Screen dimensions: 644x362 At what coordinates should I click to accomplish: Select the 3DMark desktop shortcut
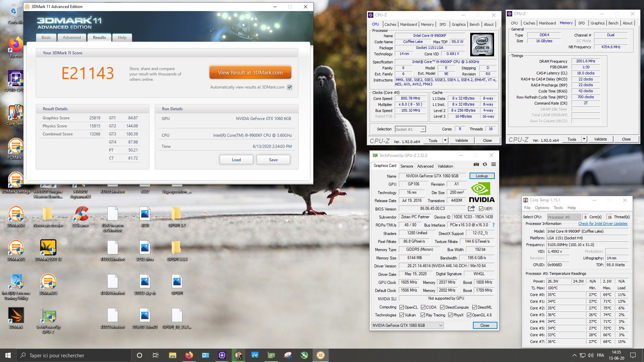click(16, 318)
